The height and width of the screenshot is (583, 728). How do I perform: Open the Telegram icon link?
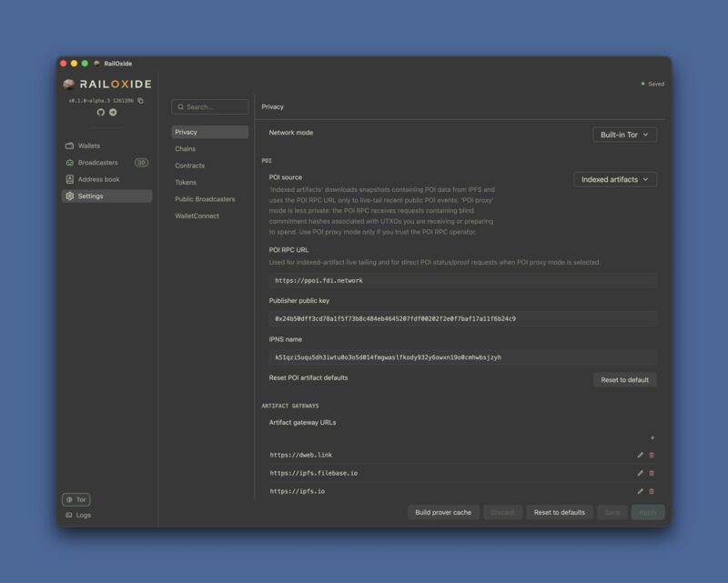pos(113,113)
